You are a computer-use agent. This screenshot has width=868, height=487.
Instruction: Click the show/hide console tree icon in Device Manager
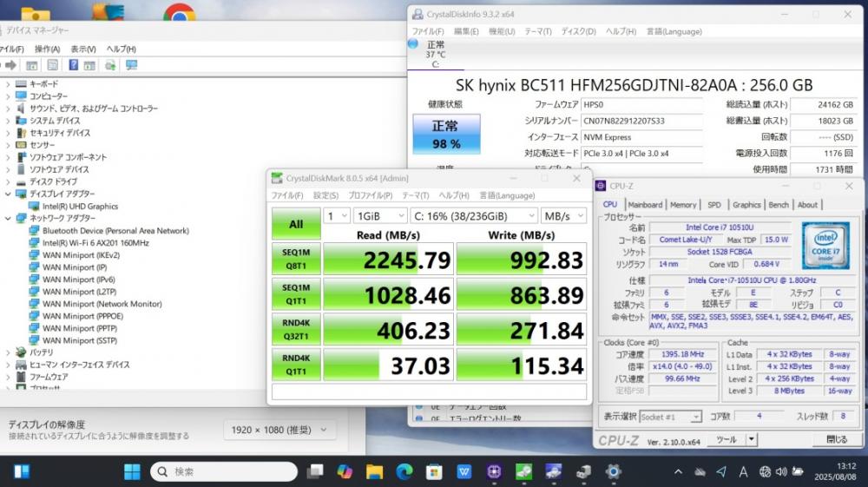(x=32, y=65)
